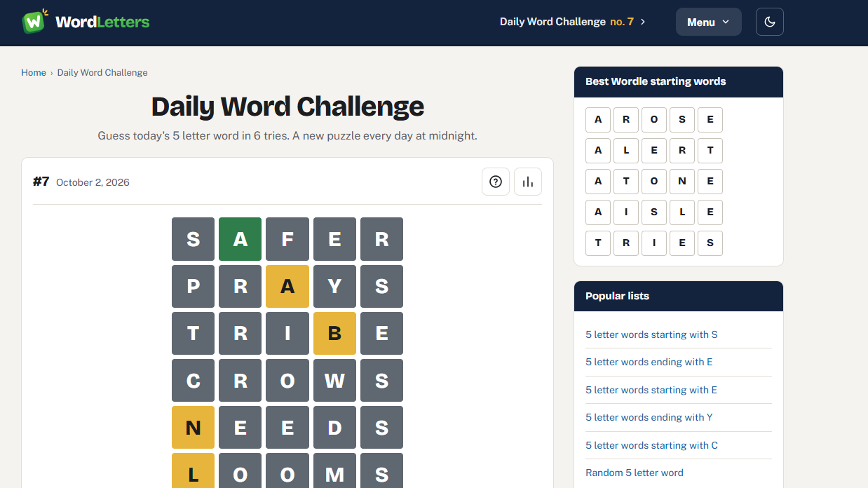The width and height of the screenshot is (868, 488).
Task: Select the ALERT starting word row
Action: [654, 150]
